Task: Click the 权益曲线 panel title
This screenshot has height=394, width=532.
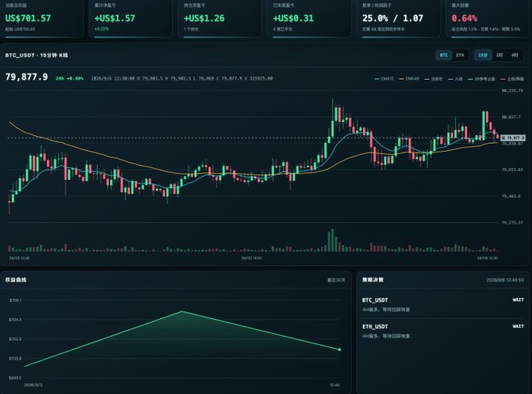Action: [16, 280]
